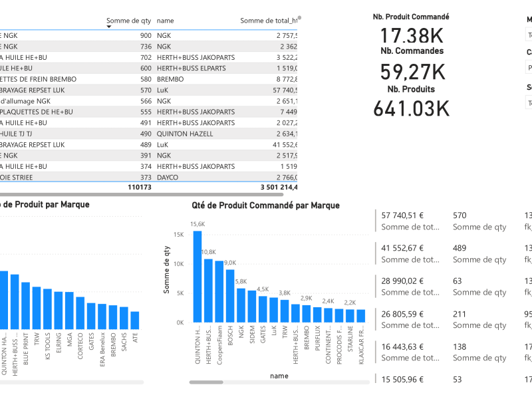This screenshot has width=532, height=399.
Task: Select the DAYCO row in the table
Action: point(172,178)
